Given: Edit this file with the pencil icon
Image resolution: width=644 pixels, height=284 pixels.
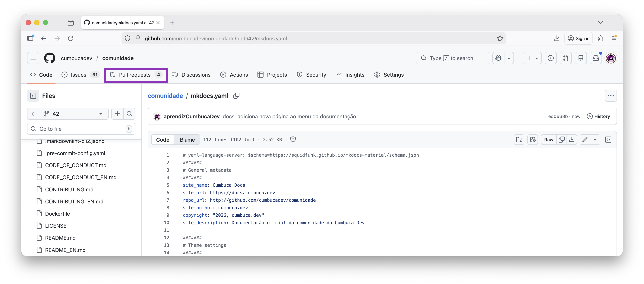Looking at the screenshot, I should pos(585,140).
